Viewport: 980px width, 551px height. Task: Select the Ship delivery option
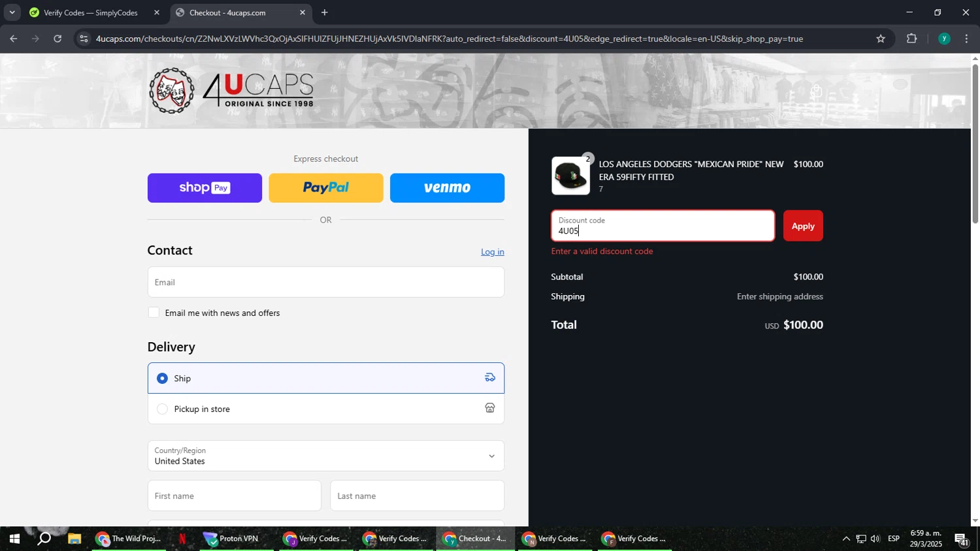326,378
